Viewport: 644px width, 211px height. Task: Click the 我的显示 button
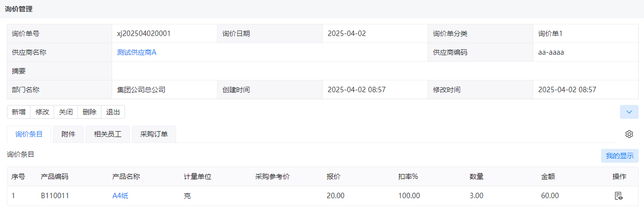click(x=620, y=156)
